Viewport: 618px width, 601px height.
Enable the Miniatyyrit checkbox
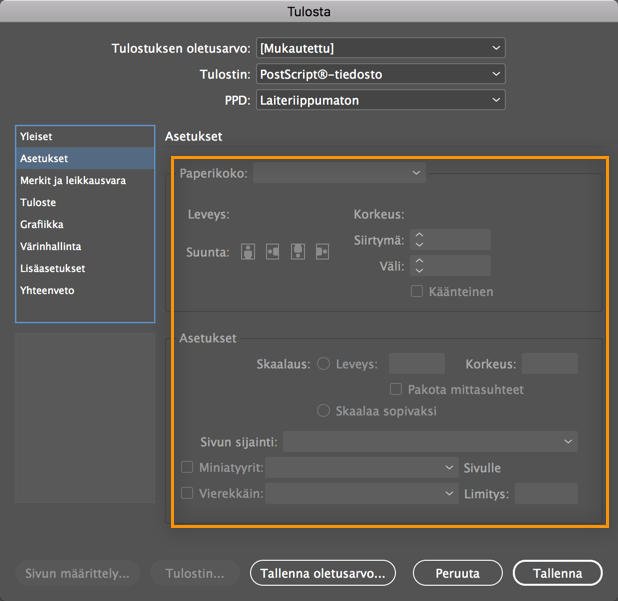[187, 467]
